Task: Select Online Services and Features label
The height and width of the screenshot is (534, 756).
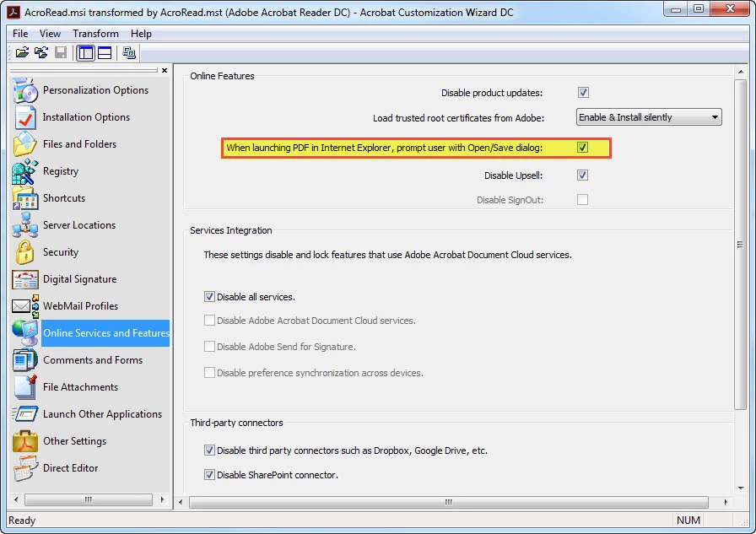Action: [x=106, y=333]
